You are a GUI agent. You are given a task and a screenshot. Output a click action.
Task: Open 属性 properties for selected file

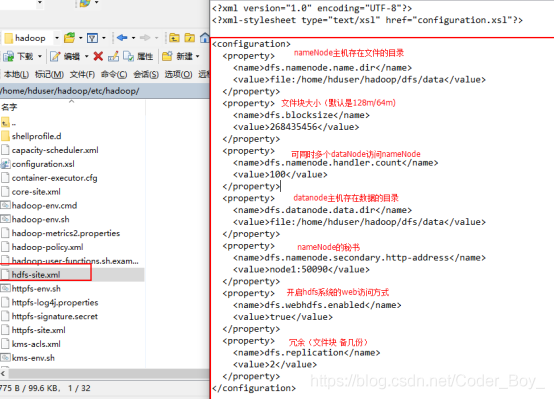[138, 56]
